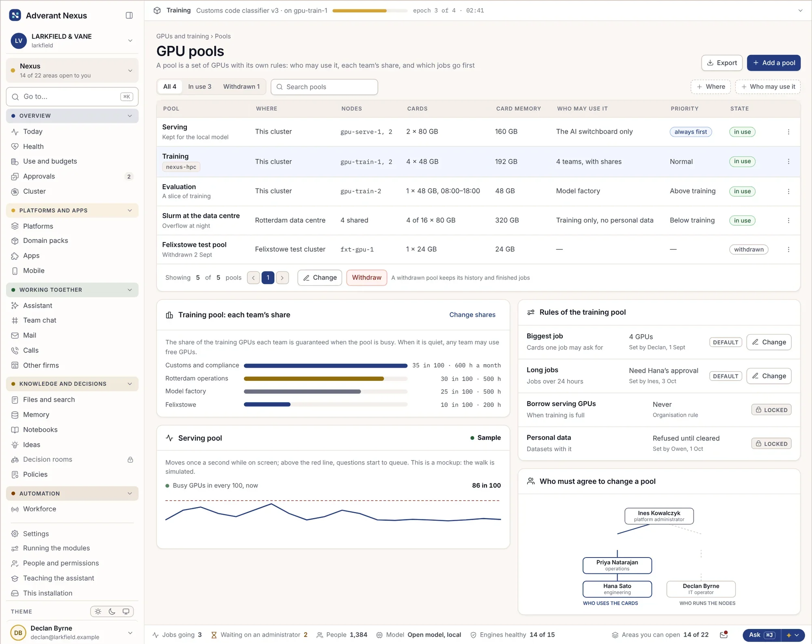Viewport: 812px width, 644px height.
Task: Focus the Search pools field
Action: (x=324, y=87)
